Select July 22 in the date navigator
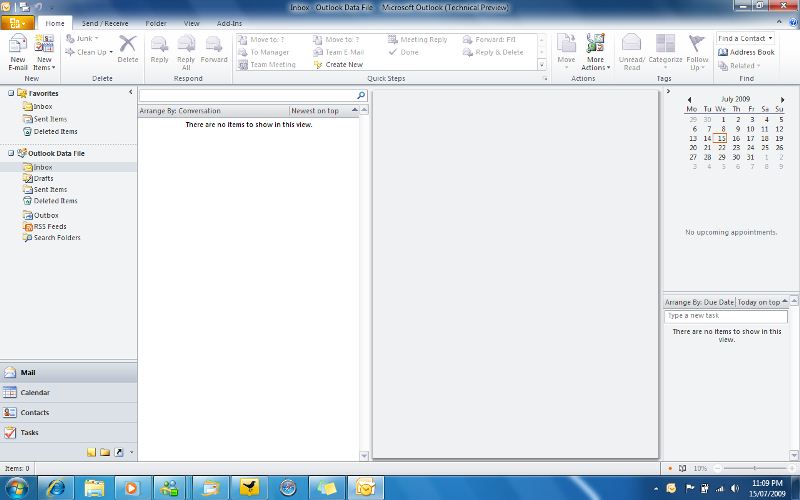The image size is (800, 500). (721, 148)
